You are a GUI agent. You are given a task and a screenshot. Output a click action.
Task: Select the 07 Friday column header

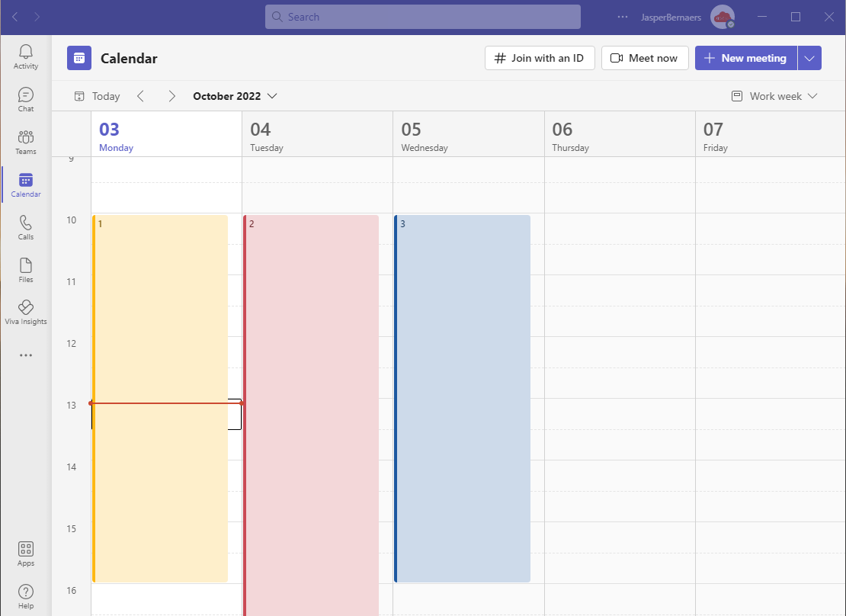pos(771,134)
